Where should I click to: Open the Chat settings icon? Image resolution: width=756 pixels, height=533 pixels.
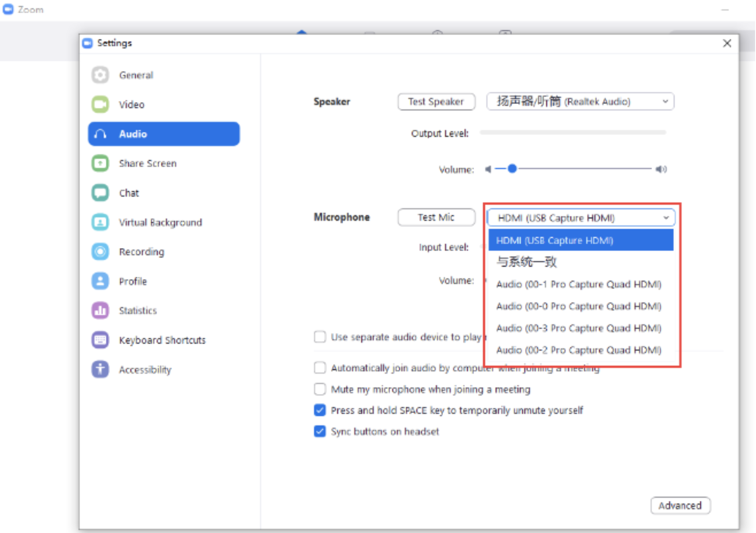point(100,193)
